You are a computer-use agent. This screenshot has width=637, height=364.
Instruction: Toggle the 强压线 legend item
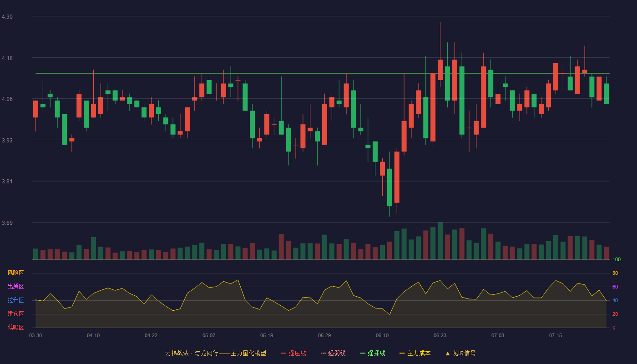(293, 353)
